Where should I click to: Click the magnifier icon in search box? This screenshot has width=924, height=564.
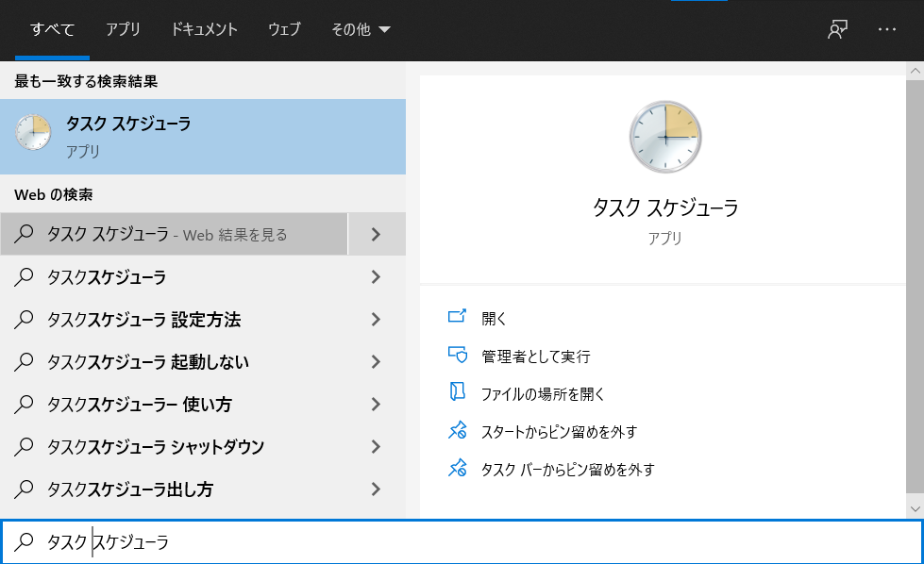(24, 541)
